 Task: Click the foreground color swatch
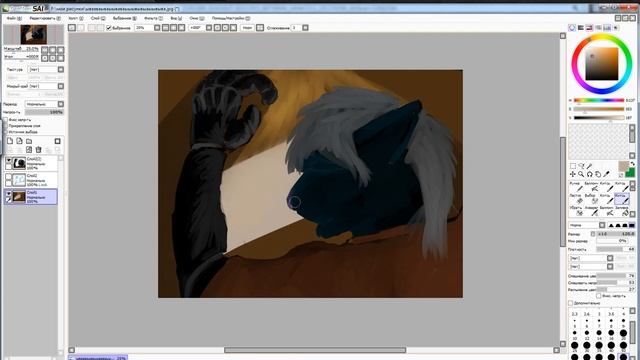623,166
